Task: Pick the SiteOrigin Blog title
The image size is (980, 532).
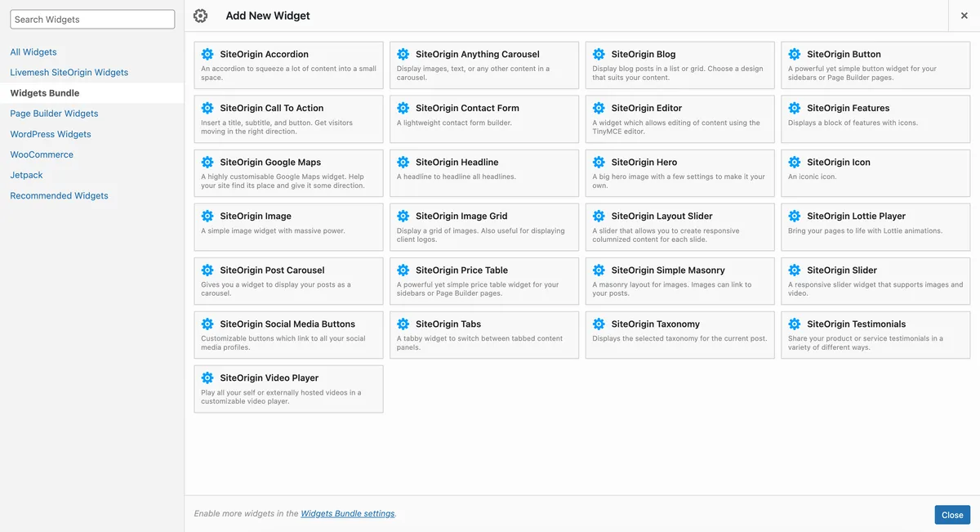Action: tap(644, 54)
